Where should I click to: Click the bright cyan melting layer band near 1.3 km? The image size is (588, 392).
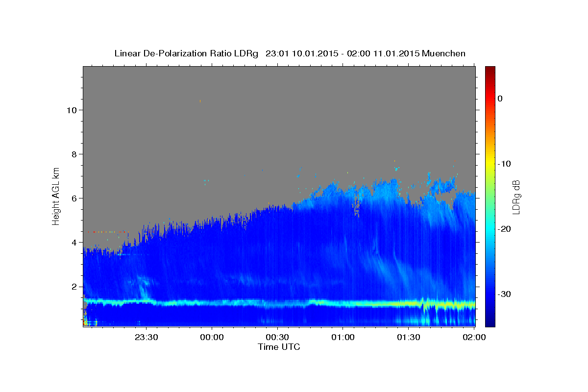coord(279,303)
